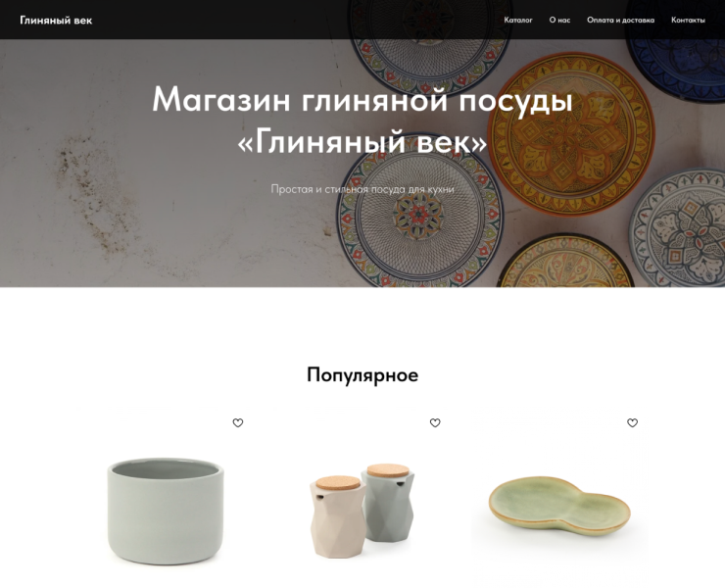This screenshot has width=725, height=588.
Task: Click the «Глиняный век» site logo
Action: pyautogui.click(x=56, y=21)
